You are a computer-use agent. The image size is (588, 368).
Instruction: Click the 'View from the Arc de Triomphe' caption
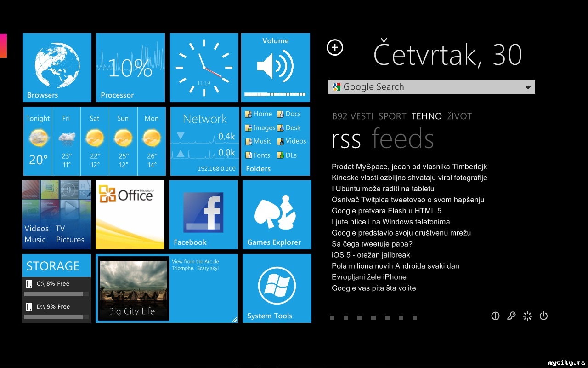(x=196, y=264)
